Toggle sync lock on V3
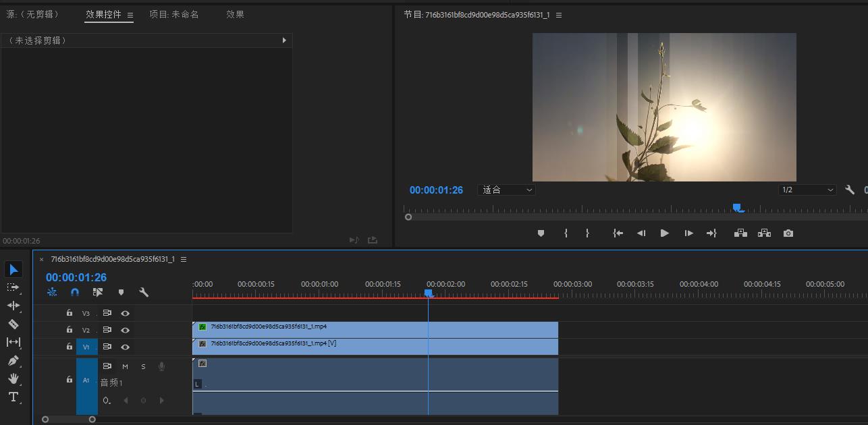 click(107, 313)
